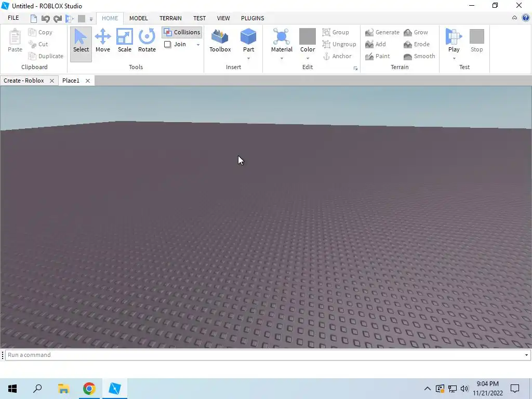This screenshot has height=399, width=532.
Task: Open the quick access toolbar customize arrow
Action: click(x=91, y=19)
